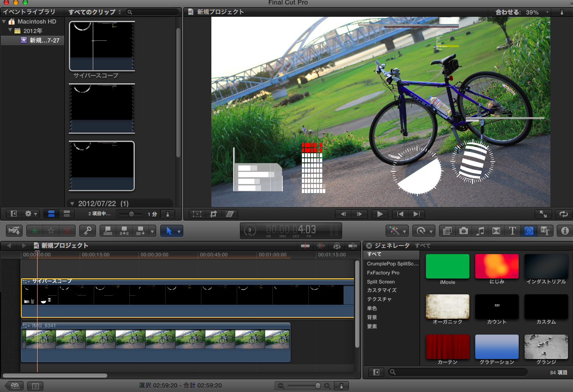Screen dimensions: 573x392
Task: Show the Inspector info panel
Action: [564, 231]
